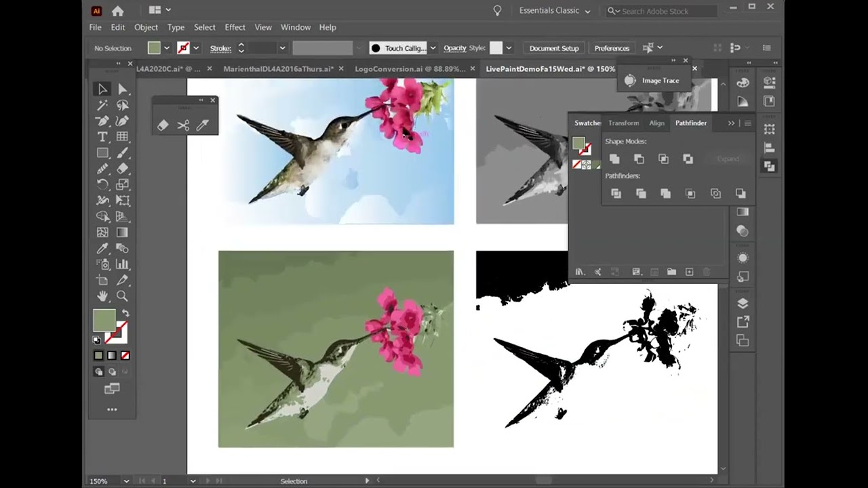Select the Rotate tool
Image resolution: width=868 pixels, height=488 pixels.
[102, 184]
